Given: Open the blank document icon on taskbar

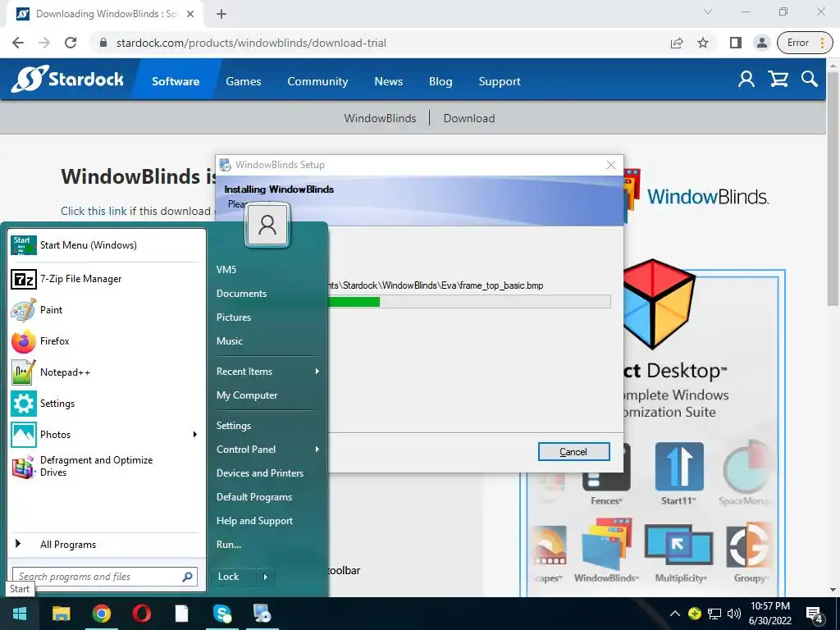Looking at the screenshot, I should tap(181, 614).
